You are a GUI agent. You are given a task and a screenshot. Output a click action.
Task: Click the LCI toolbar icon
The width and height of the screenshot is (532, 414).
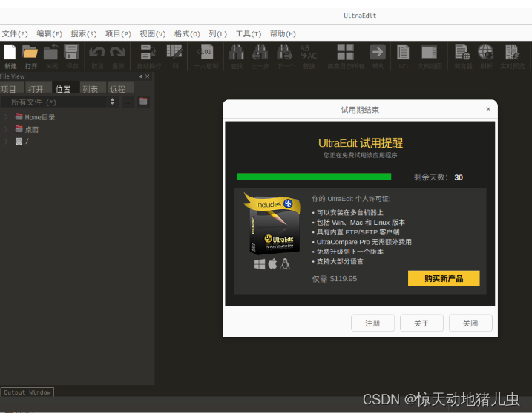(x=403, y=53)
